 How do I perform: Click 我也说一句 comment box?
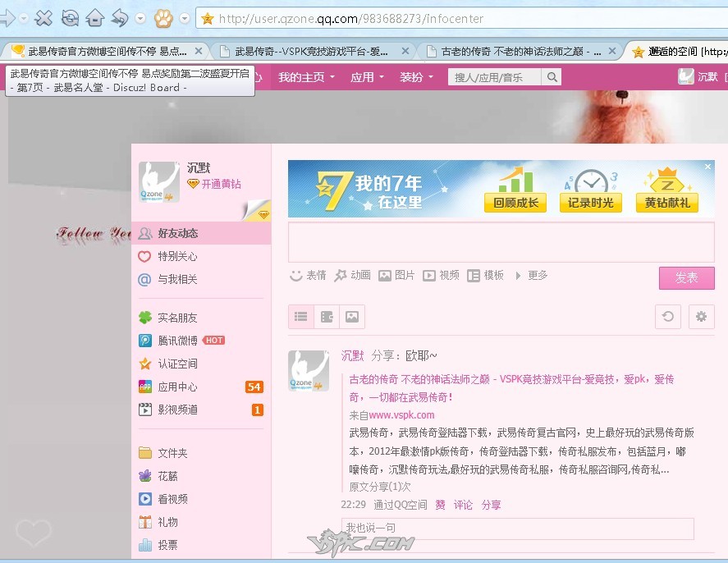[x=518, y=529]
